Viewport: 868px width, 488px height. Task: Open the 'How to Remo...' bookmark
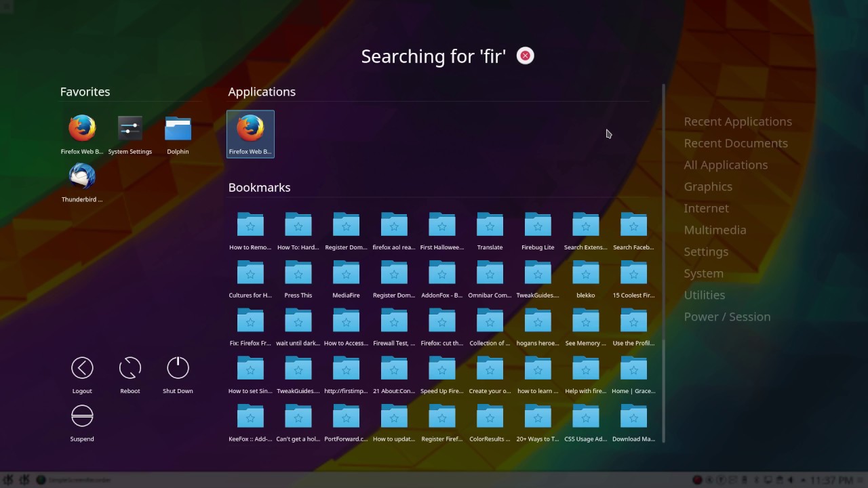tap(250, 231)
